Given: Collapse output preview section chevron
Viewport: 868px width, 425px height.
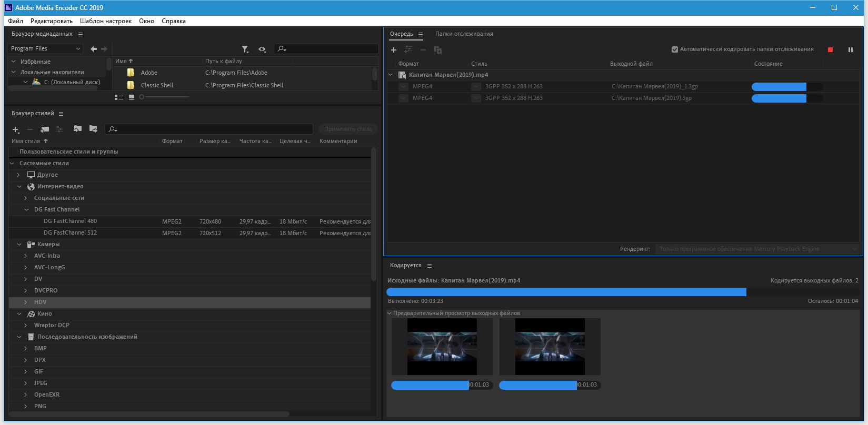Looking at the screenshot, I should (390, 313).
